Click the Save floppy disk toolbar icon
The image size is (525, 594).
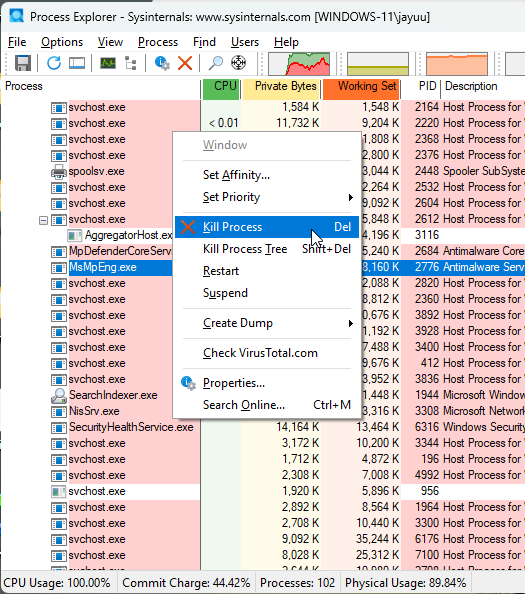point(23,63)
